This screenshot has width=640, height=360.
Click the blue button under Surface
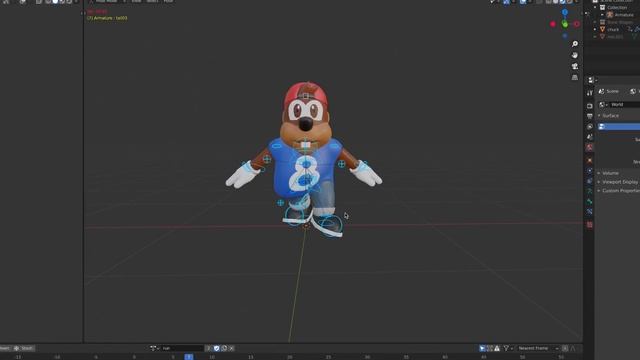click(x=619, y=127)
